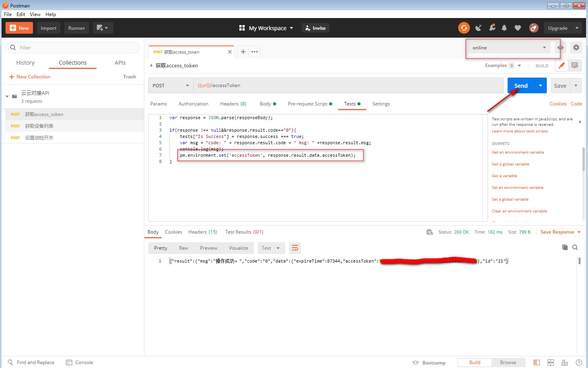Click the collections Filter search field
The width and height of the screenshot is (588, 368).
pos(73,47)
